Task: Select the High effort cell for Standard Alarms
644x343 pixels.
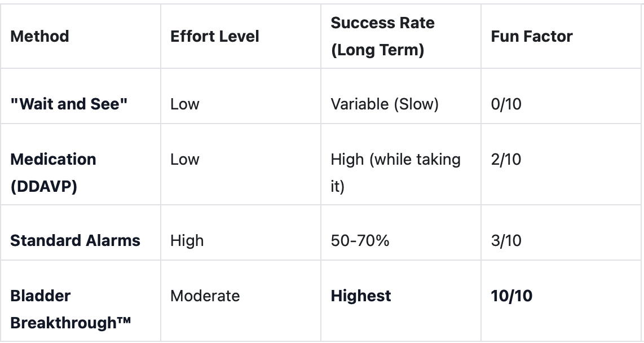Action: point(187,240)
